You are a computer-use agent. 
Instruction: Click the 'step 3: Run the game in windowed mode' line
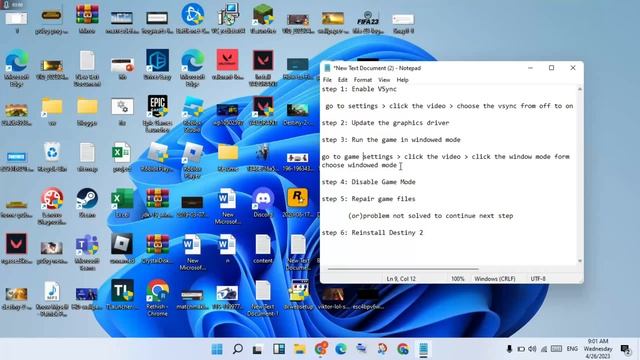391,140
